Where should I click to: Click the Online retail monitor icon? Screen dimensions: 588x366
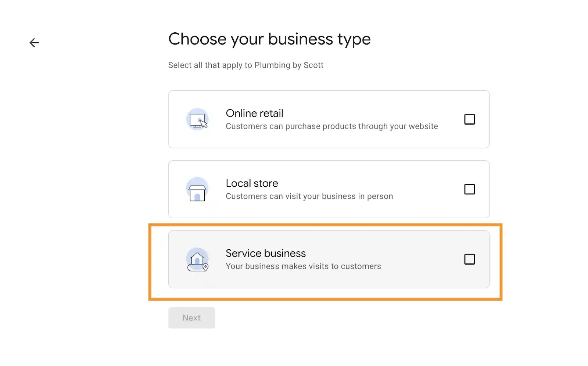[197, 119]
